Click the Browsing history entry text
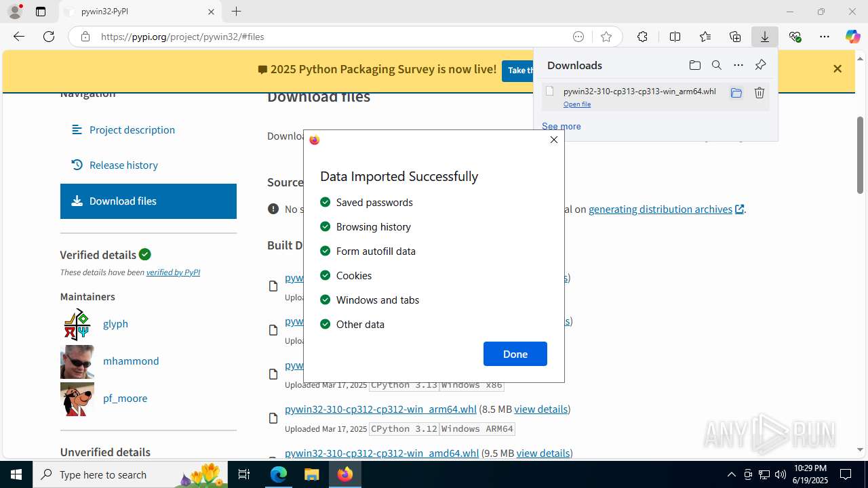The width and height of the screenshot is (868, 488). tap(374, 226)
